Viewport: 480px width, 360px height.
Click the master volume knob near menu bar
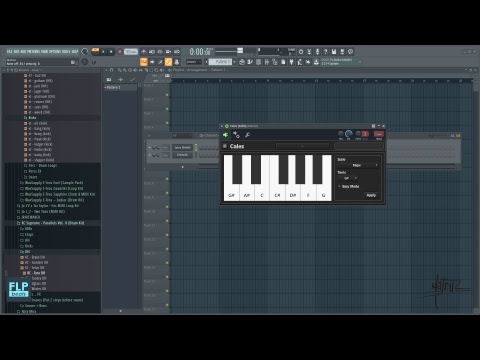[x=85, y=52]
